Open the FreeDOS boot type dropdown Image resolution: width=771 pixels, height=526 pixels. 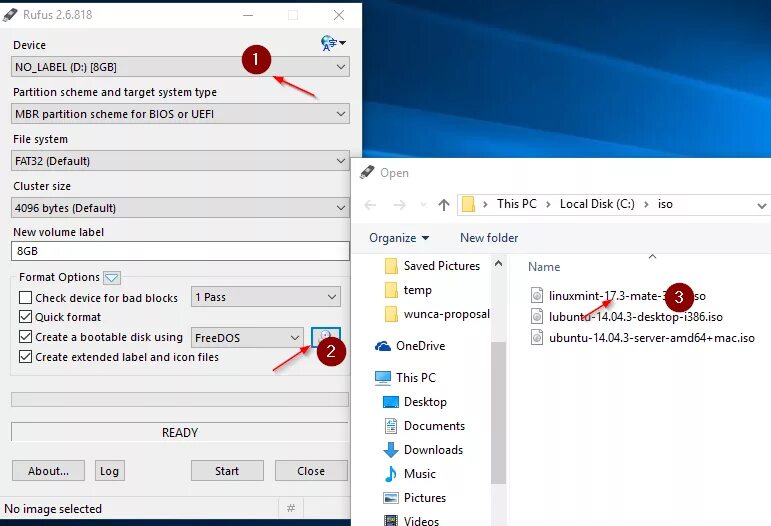coord(247,338)
